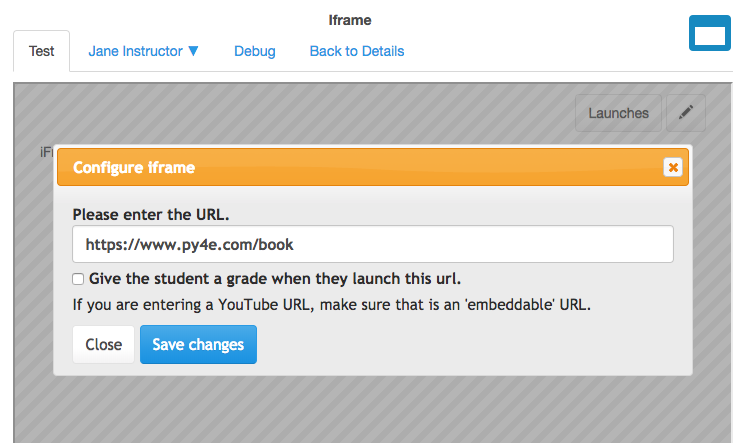Open the Debug tab
This screenshot has width=743, height=443.
(254, 51)
